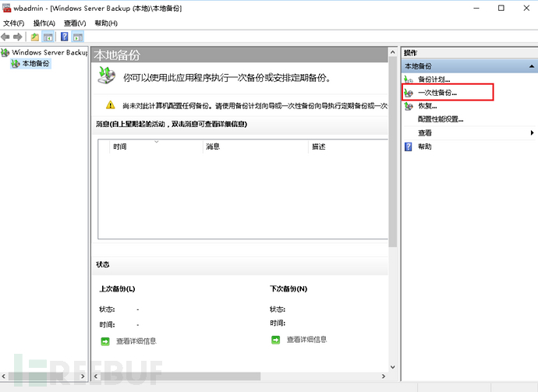The image size is (538, 392).
Task: Click the yellow warning icon in the message
Action: point(111,105)
